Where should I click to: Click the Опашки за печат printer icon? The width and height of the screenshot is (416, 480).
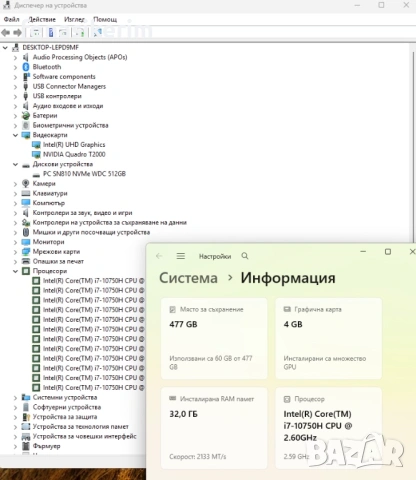(26, 261)
